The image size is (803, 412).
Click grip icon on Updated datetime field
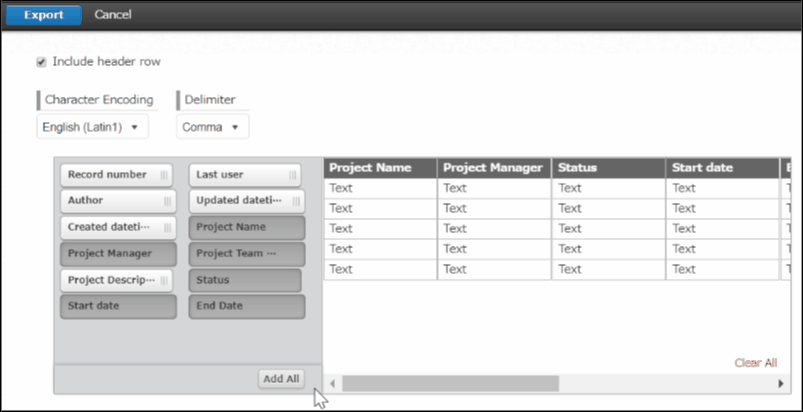click(x=293, y=201)
